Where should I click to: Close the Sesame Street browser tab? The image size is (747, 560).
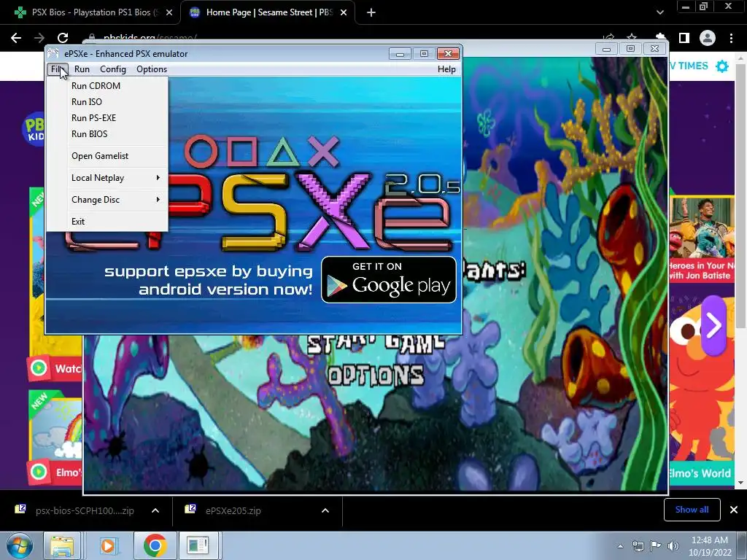tap(344, 12)
